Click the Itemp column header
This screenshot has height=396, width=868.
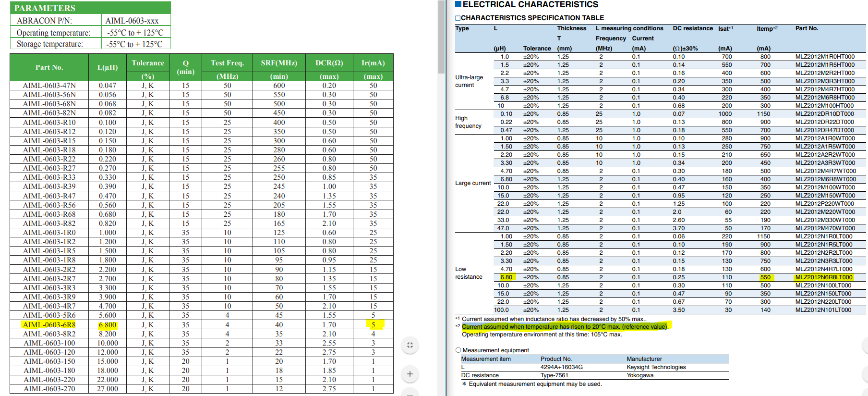click(x=767, y=28)
